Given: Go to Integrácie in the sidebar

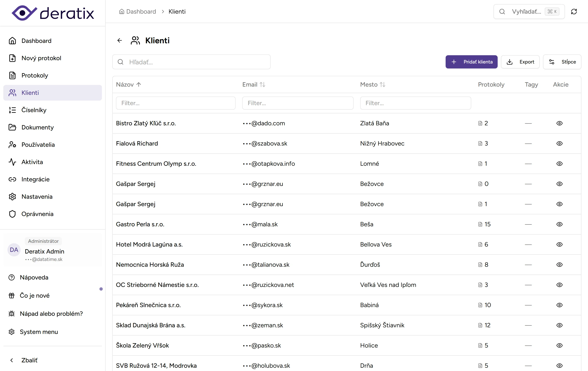Looking at the screenshot, I should coord(35,179).
